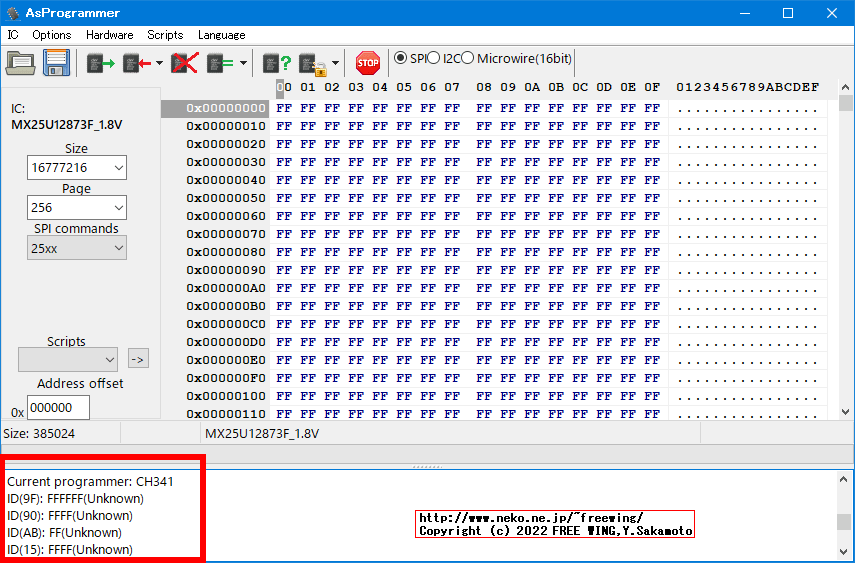Click status bar text Size: 385024
This screenshot has width=855, height=563.
click(x=39, y=434)
